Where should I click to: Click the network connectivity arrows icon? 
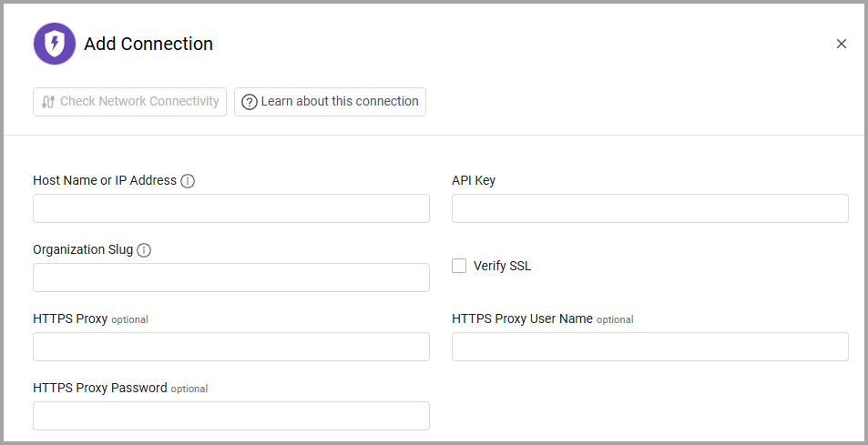(48, 102)
